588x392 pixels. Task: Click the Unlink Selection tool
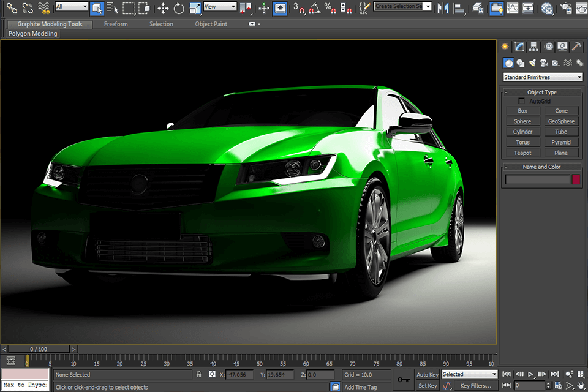[28, 8]
